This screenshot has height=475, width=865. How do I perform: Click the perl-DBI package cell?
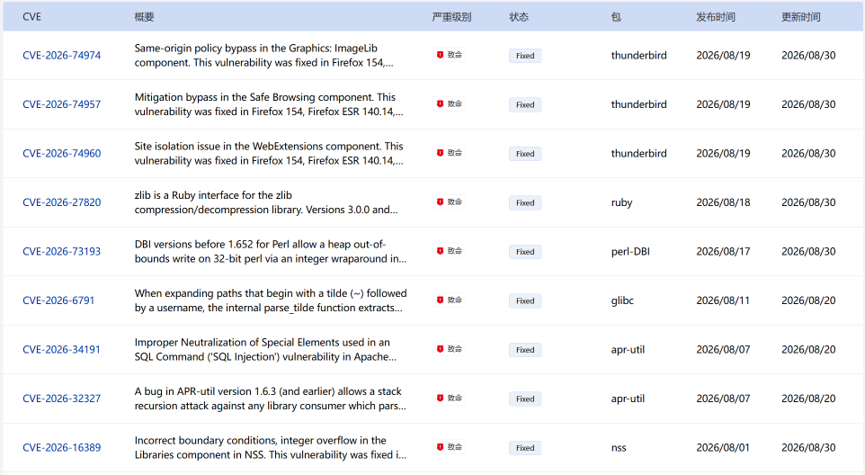pos(630,252)
